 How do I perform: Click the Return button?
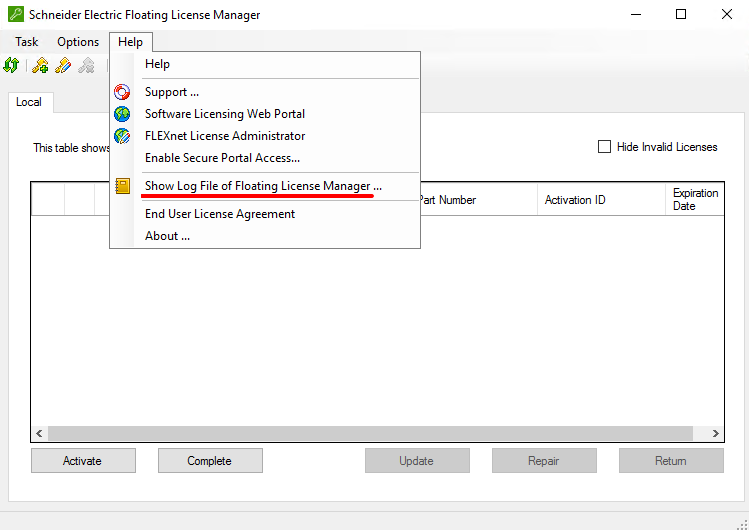(671, 461)
